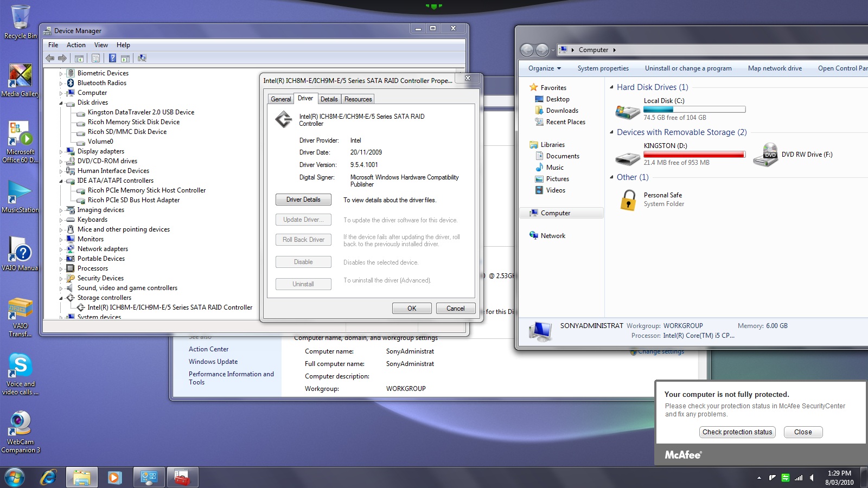
Task: Click the volume speaker icon in system tray
Action: (812, 478)
